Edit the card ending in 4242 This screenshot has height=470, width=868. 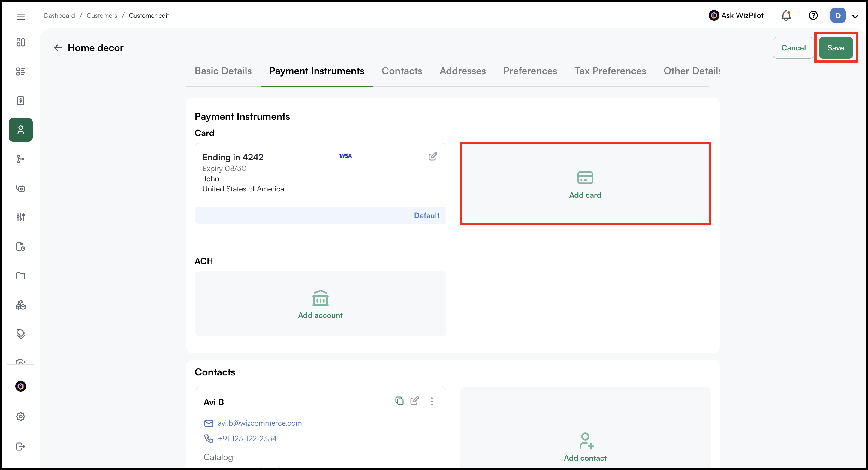[x=433, y=156]
